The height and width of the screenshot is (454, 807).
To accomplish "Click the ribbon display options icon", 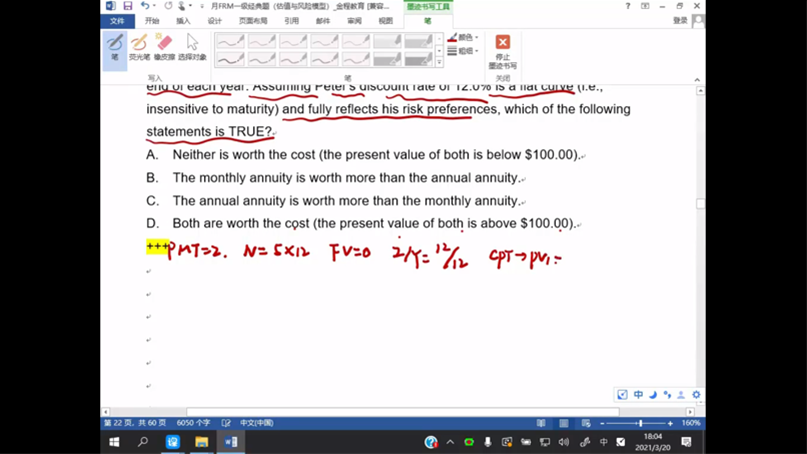I will (x=645, y=6).
